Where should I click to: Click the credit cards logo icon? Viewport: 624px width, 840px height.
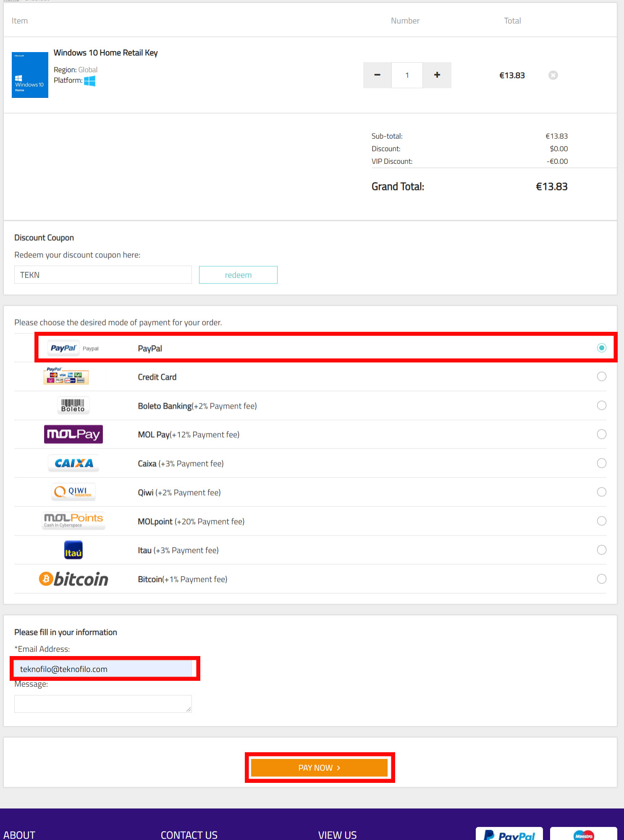pyautogui.click(x=66, y=376)
